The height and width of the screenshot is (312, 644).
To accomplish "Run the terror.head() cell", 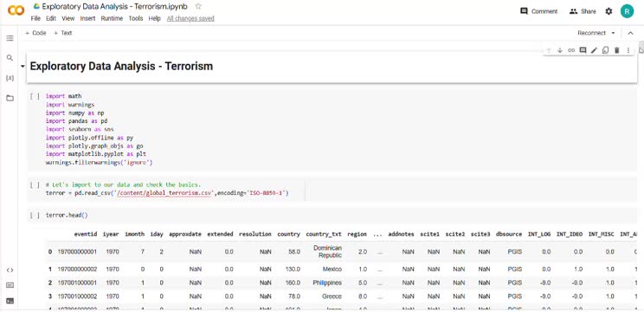I will (x=35, y=215).
